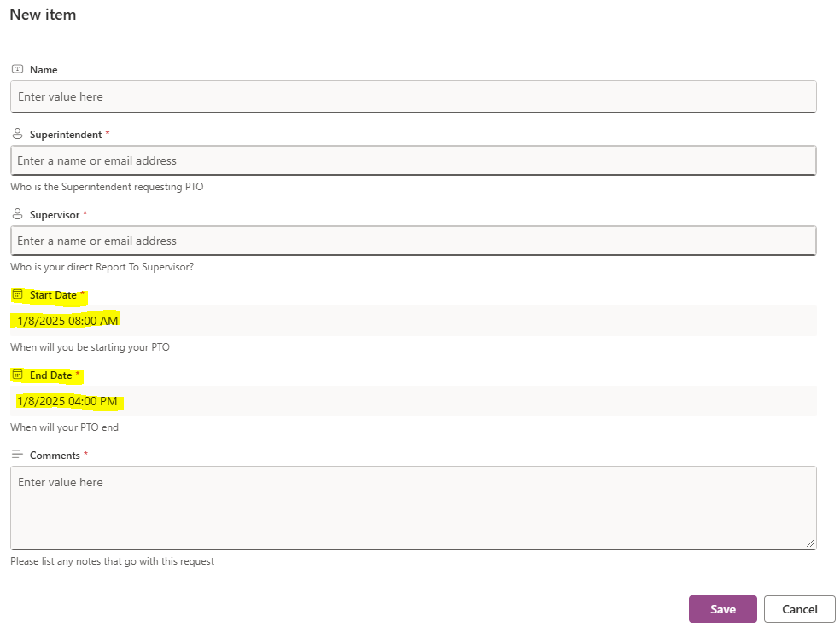This screenshot has width=840, height=633.
Task: Click the lines icon beside Comments label
Action: click(17, 455)
